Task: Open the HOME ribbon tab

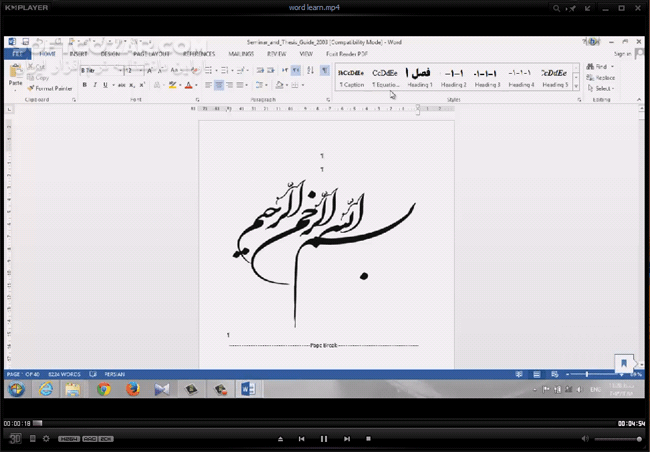Action: click(x=47, y=54)
